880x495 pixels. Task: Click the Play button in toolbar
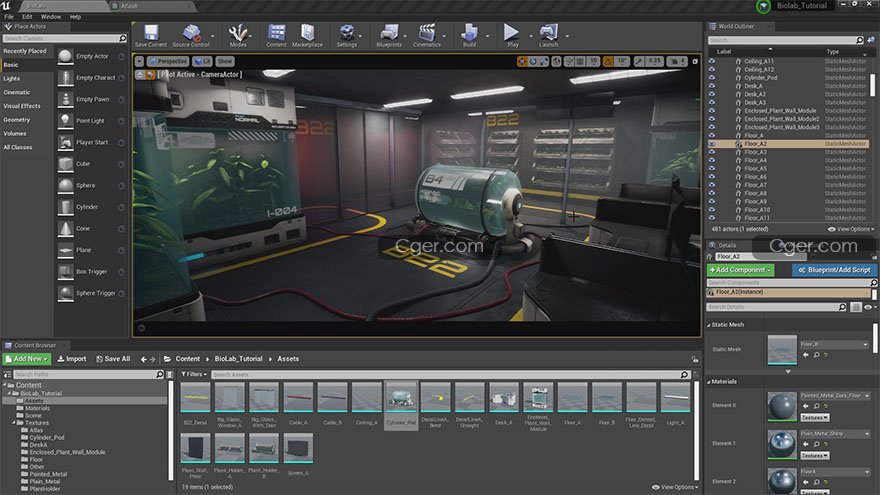(x=511, y=33)
